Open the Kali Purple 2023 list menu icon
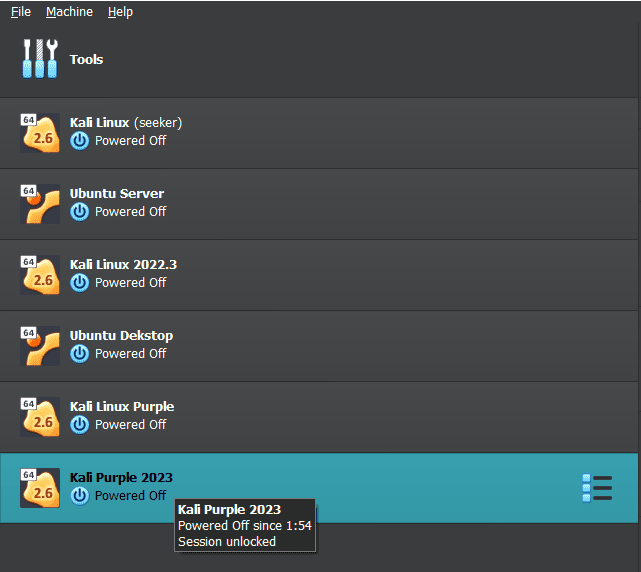This screenshot has width=641, height=572. (597, 488)
